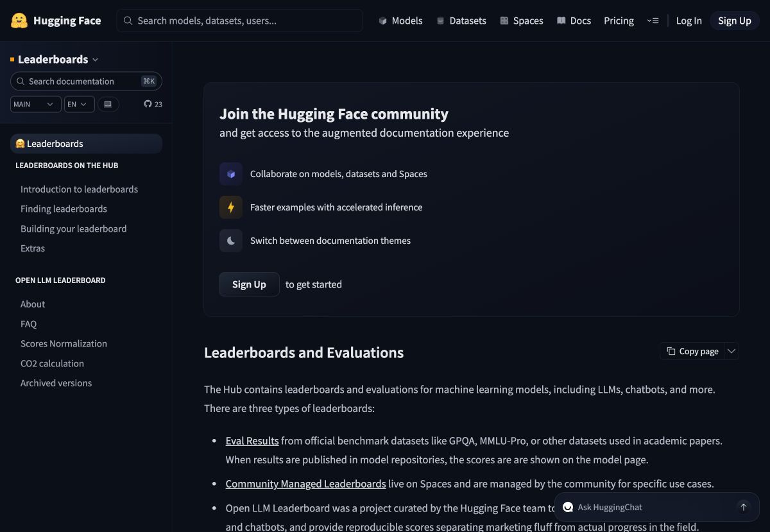
Task: Click the LEADERBOARDS ON THE HUB heading
Action: point(67,166)
